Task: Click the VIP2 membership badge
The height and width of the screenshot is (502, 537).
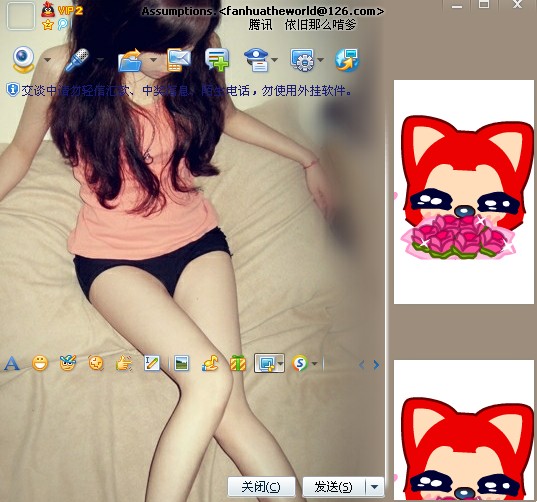Action: click(x=70, y=11)
